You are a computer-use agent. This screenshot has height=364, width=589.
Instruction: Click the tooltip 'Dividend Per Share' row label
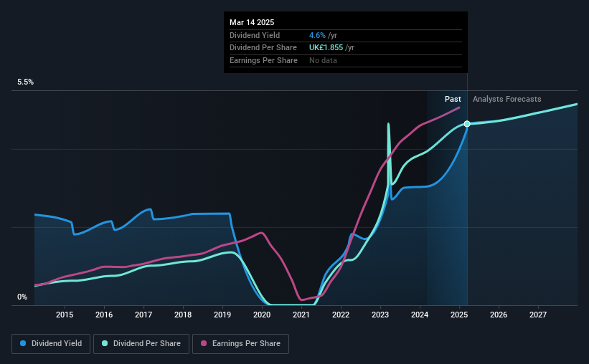coord(263,48)
